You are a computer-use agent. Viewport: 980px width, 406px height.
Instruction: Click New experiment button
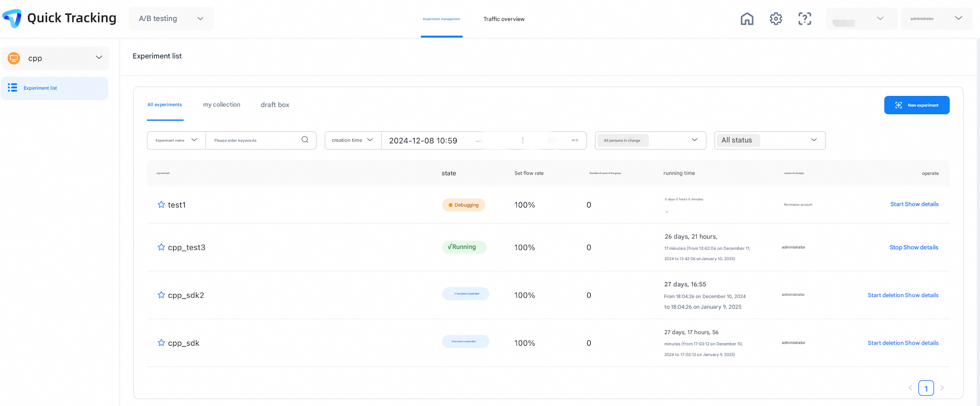point(917,105)
